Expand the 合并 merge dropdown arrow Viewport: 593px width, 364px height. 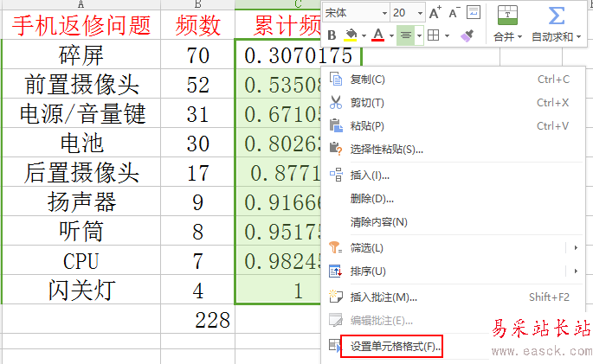click(x=519, y=36)
